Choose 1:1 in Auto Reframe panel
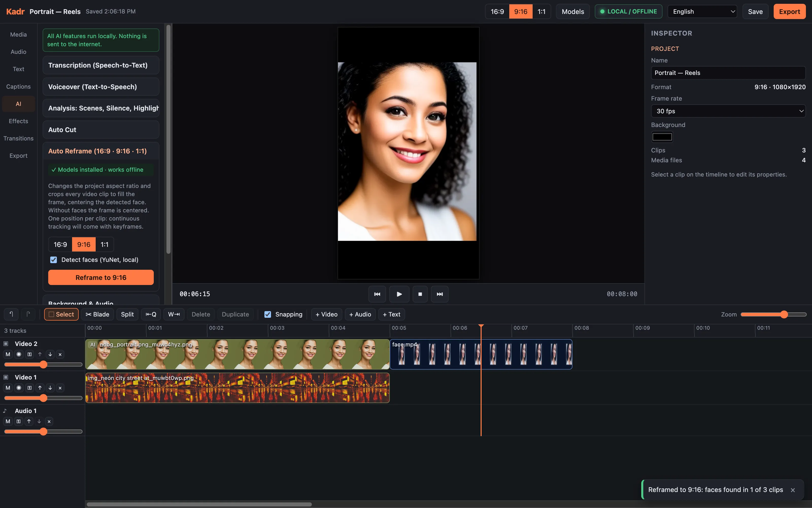The image size is (812, 508). (104, 245)
